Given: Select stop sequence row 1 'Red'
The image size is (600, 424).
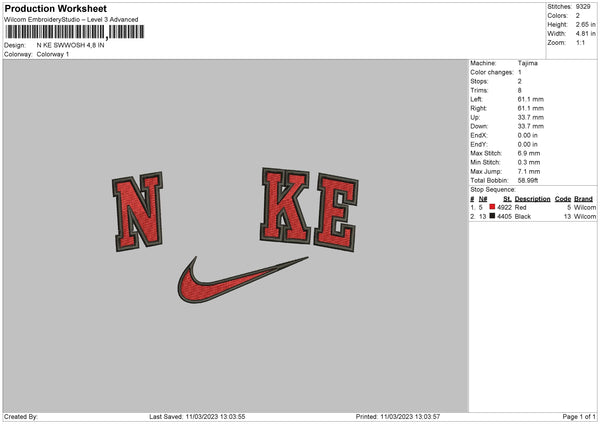Looking at the screenshot, I should [x=533, y=207].
